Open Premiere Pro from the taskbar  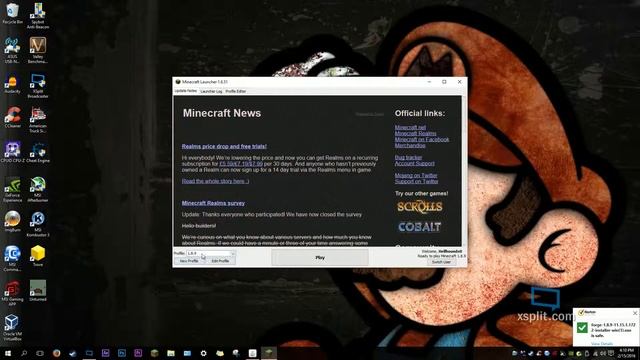tap(138, 353)
